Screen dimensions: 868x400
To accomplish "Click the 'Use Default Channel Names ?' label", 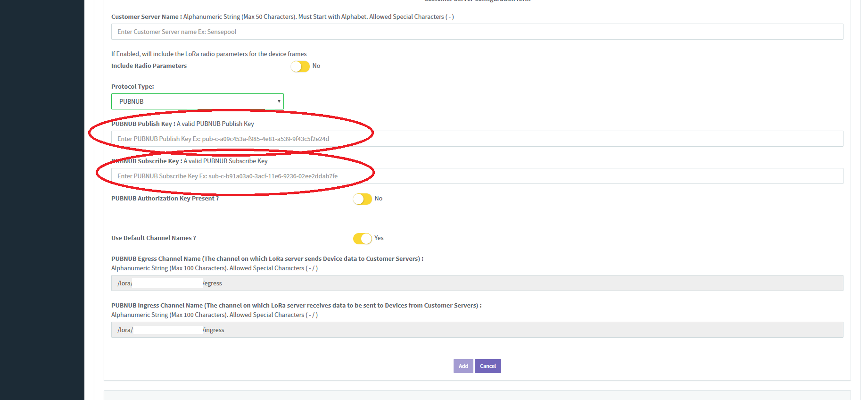I will tap(154, 238).
